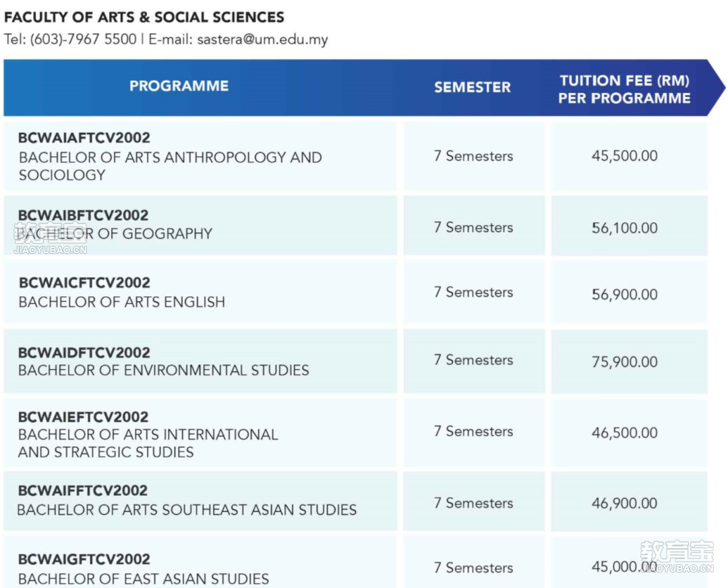Image resolution: width=728 pixels, height=588 pixels.
Task: Select the SEMESTER column header
Action: click(x=472, y=88)
